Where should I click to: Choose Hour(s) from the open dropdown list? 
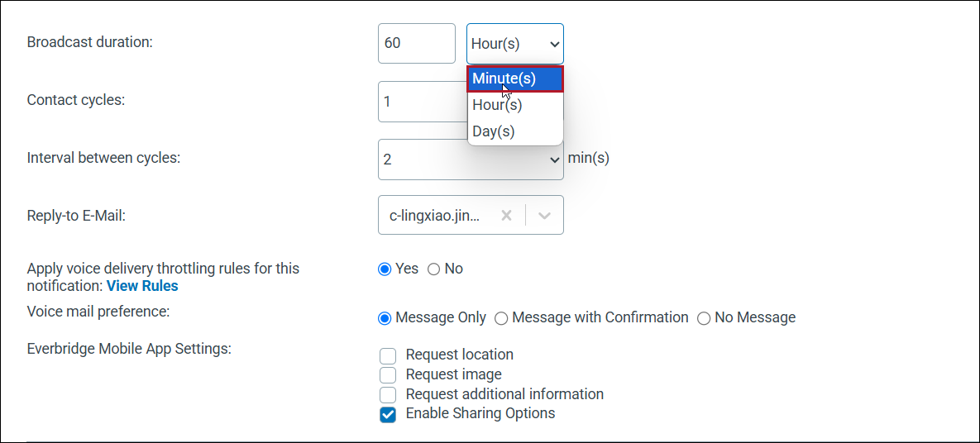coord(515,105)
